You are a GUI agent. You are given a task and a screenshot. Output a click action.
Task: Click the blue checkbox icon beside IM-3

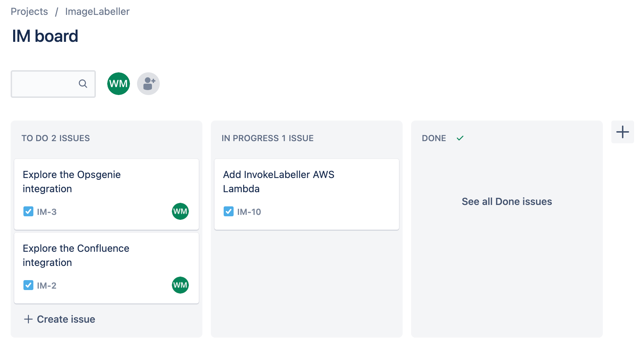coord(28,211)
